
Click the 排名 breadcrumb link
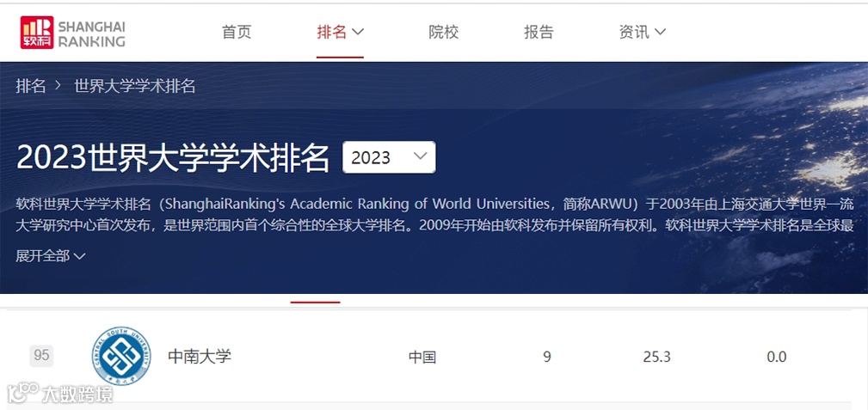[30, 86]
